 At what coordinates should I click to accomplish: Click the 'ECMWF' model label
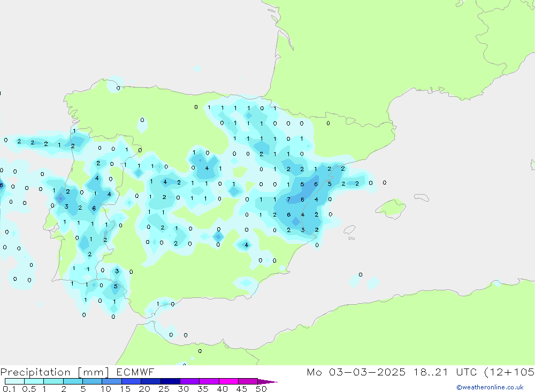135,372
